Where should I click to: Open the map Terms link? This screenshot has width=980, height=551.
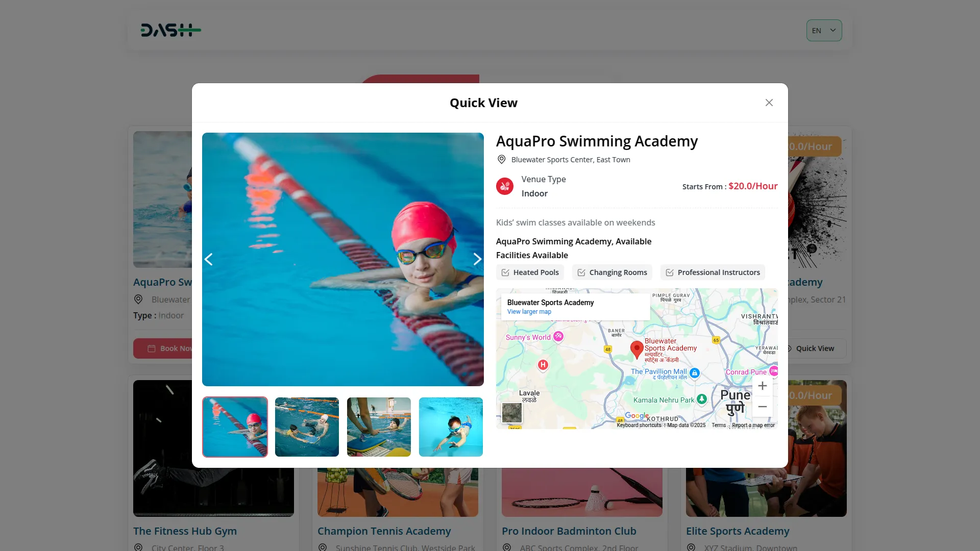pos(719,425)
